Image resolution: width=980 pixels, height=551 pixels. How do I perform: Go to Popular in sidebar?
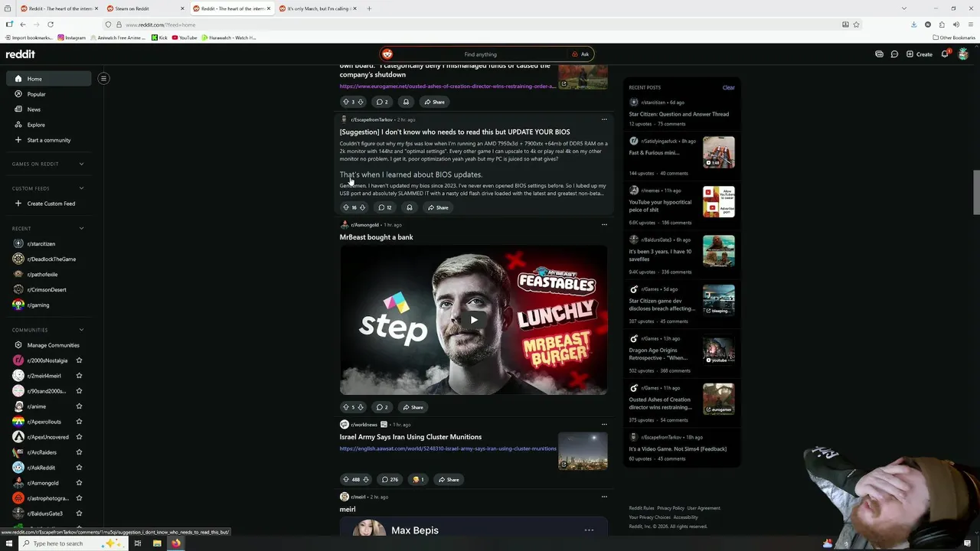click(48, 94)
